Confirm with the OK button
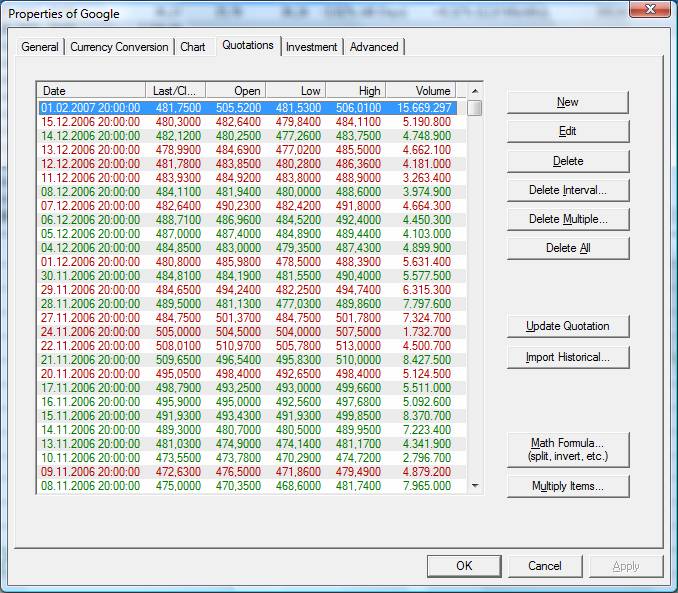 [x=464, y=566]
